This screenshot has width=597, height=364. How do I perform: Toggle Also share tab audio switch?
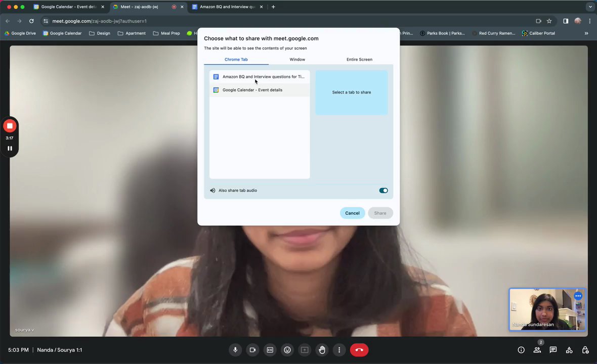click(383, 191)
